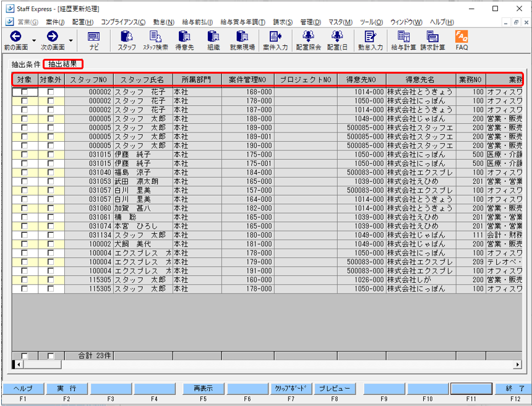Click the 実行 F2 button
Screen dimensions: 532x406
coord(67,388)
